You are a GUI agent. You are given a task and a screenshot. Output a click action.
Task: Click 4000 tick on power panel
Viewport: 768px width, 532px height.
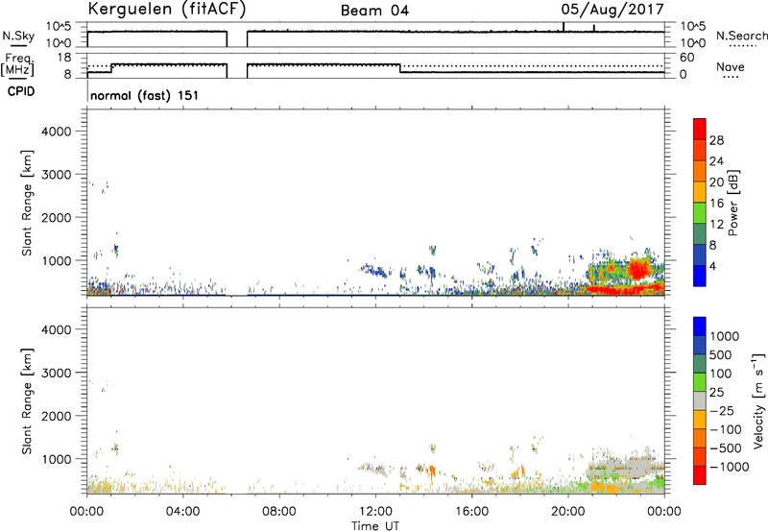(x=57, y=132)
